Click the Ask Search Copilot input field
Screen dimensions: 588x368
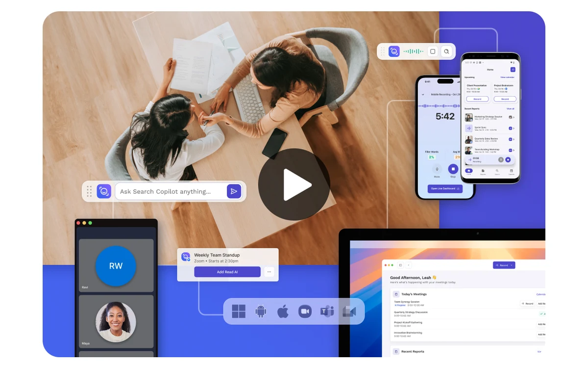171,191
